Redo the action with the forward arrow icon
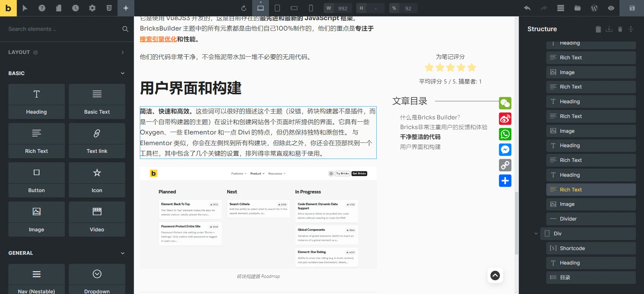 tap(544, 8)
